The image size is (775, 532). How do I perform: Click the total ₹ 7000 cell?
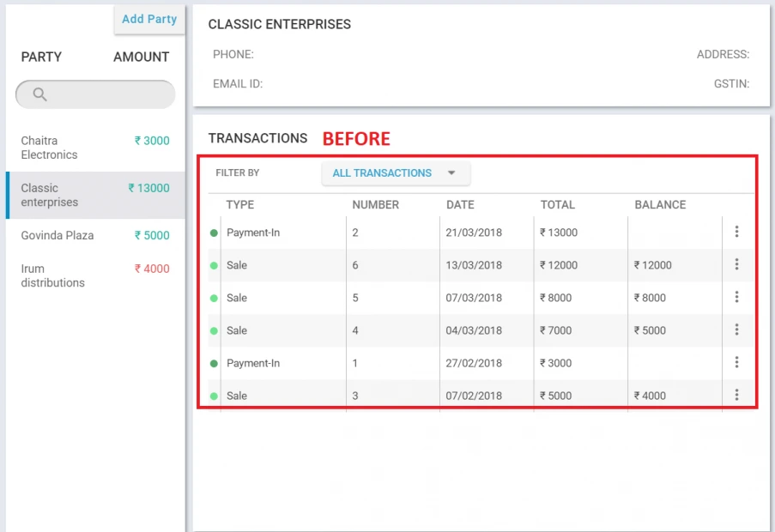click(x=555, y=330)
